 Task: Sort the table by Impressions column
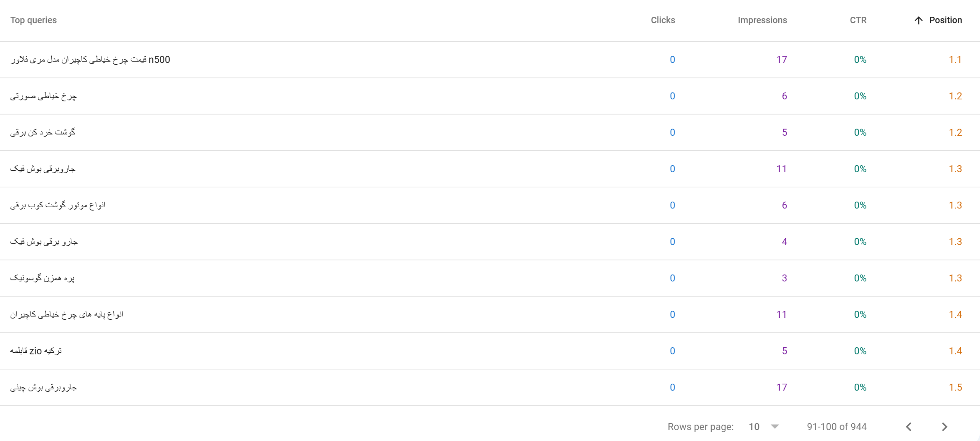[762, 20]
